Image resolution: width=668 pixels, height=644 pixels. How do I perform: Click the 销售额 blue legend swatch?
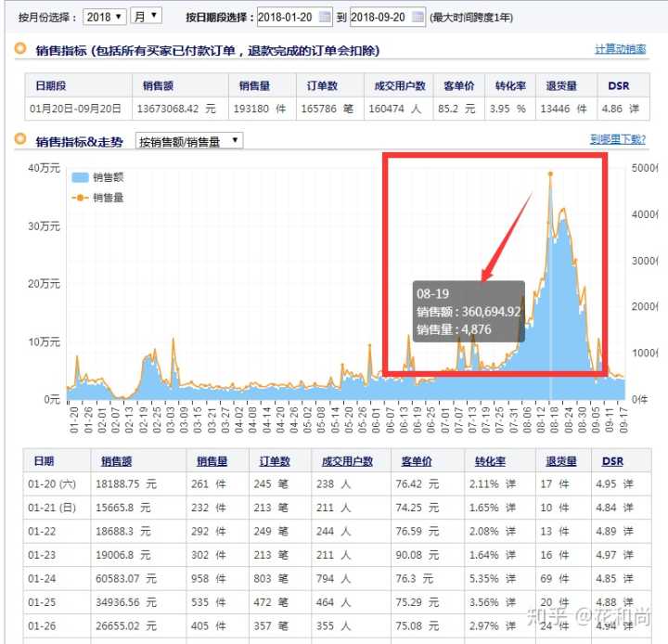pos(80,177)
